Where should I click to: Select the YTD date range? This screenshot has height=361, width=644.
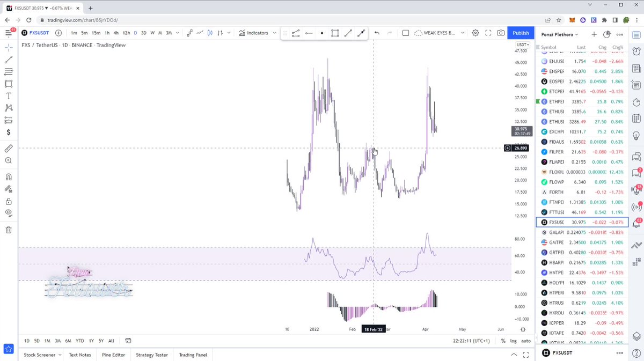(79, 341)
